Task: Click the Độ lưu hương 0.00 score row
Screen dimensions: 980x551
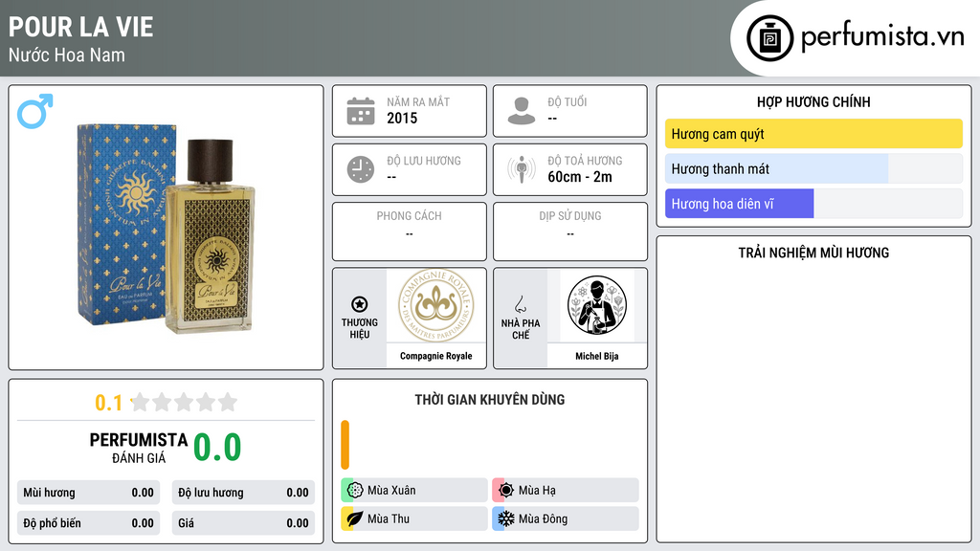Action: 243,493
